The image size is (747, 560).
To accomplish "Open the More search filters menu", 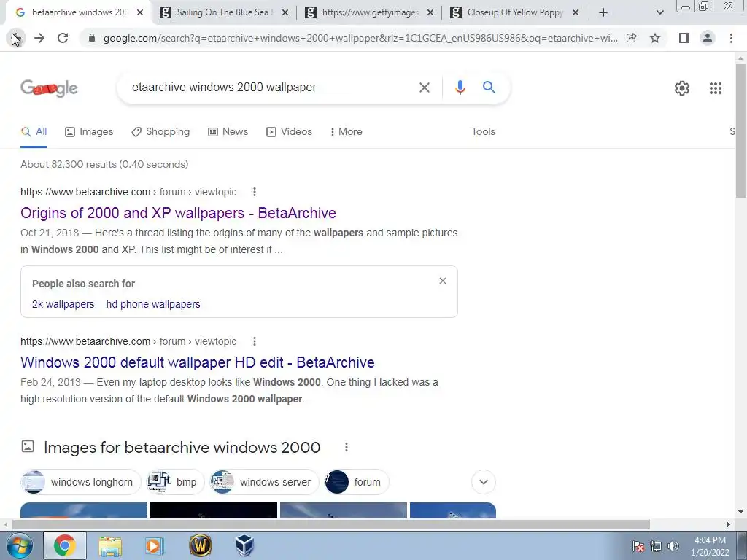I will 346,132.
